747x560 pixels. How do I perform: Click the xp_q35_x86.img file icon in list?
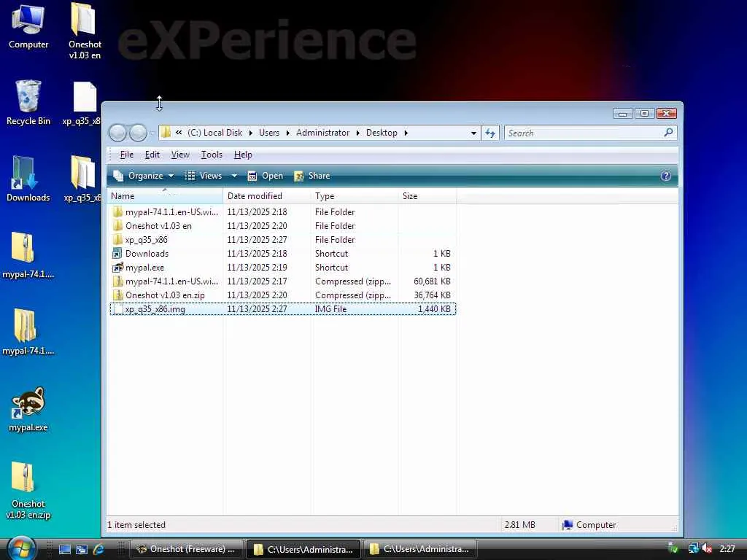pyautogui.click(x=117, y=309)
